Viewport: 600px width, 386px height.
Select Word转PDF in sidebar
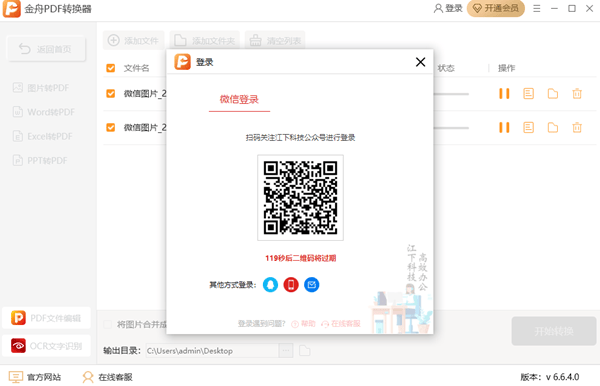tap(44, 112)
